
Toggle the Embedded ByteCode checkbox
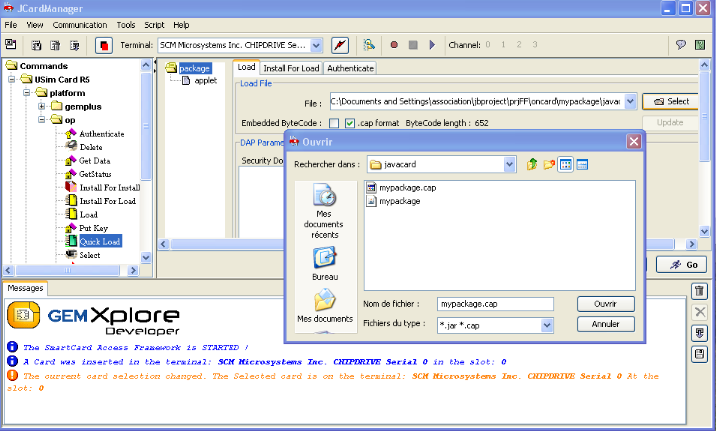(334, 123)
